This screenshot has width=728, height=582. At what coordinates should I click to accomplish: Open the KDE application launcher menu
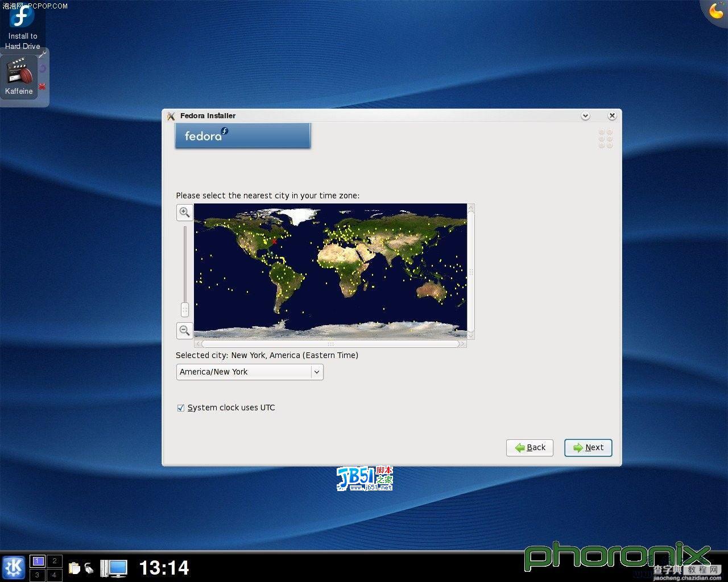pos(13,567)
